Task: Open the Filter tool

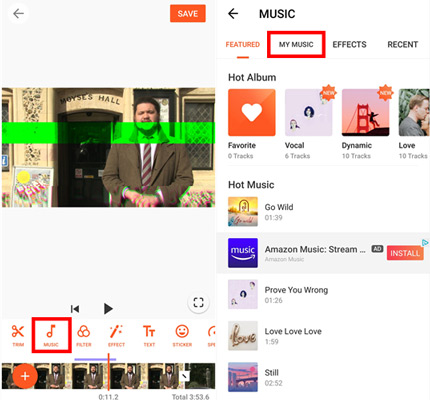Action: click(x=83, y=336)
